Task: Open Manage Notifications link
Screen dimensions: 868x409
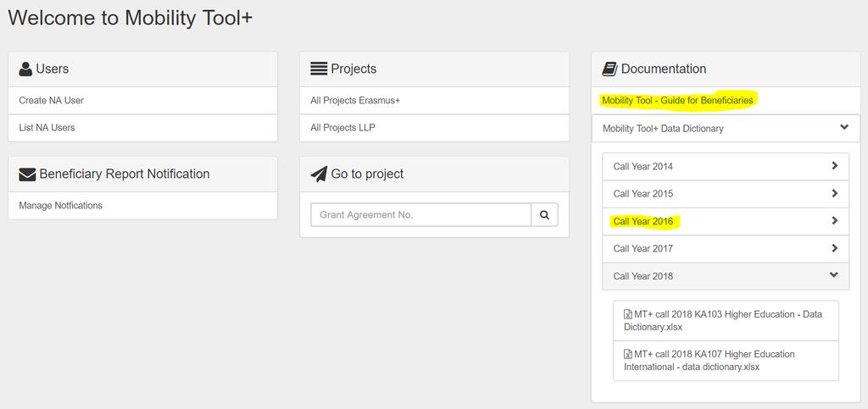Action: [x=60, y=206]
